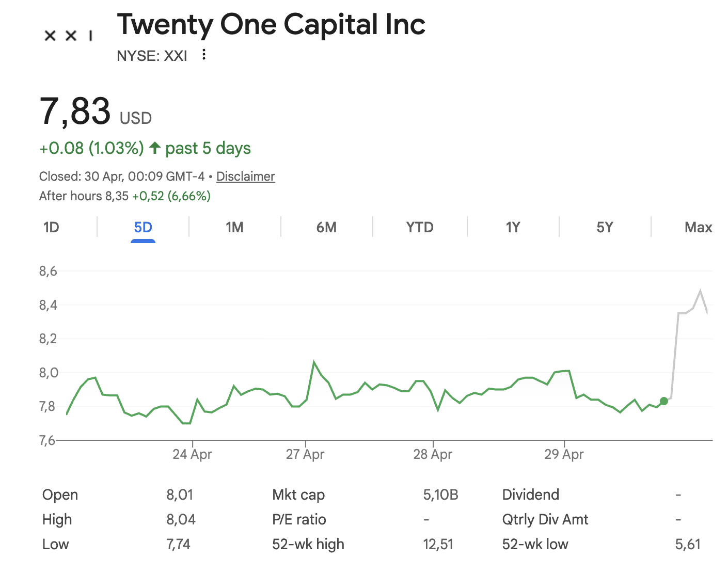Click the NYSE: XXI ticker label
This screenshot has height=574, width=728.
click(x=152, y=56)
